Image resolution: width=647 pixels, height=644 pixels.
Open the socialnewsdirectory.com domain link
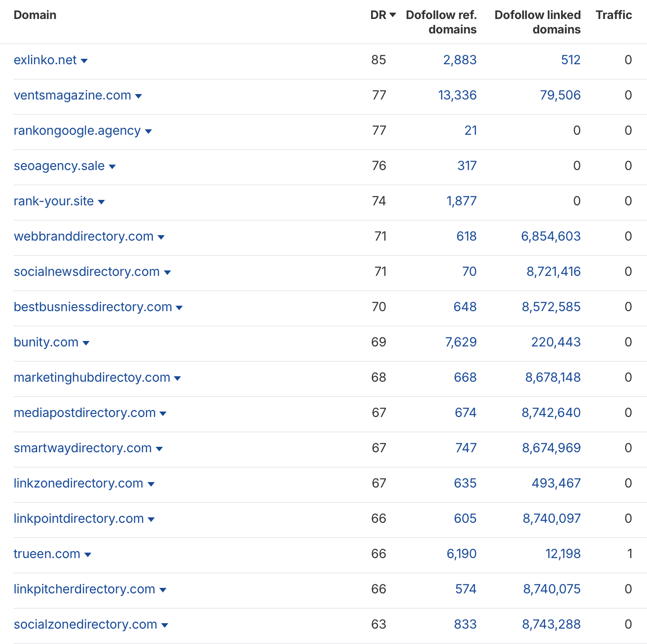coord(86,271)
